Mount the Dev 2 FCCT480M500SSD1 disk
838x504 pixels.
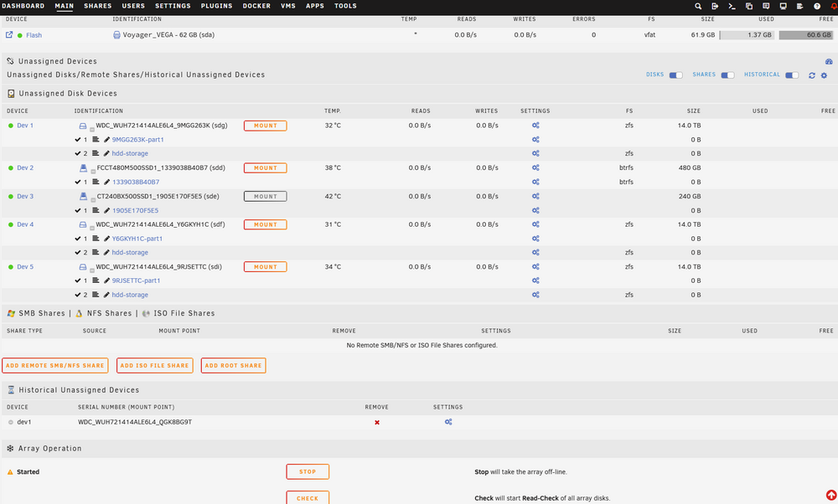[x=265, y=167]
